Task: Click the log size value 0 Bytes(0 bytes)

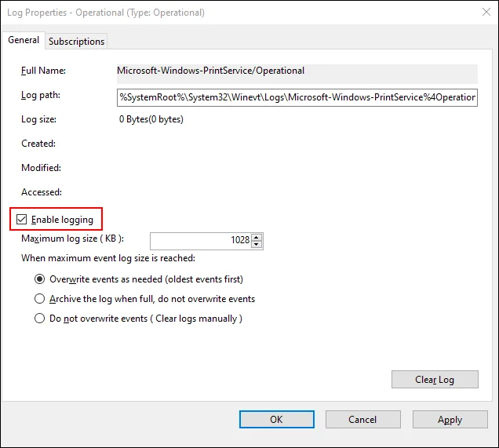Action: coord(151,119)
